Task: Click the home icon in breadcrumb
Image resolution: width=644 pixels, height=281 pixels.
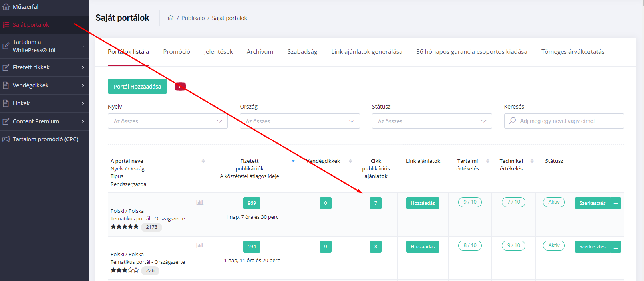Action: pyautogui.click(x=171, y=18)
